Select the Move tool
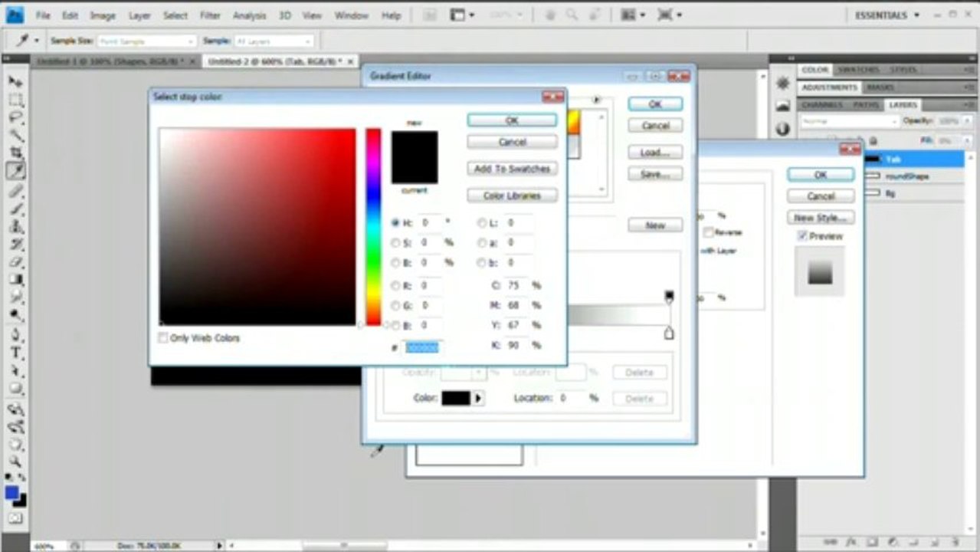This screenshot has height=552, width=980. pyautogui.click(x=15, y=82)
